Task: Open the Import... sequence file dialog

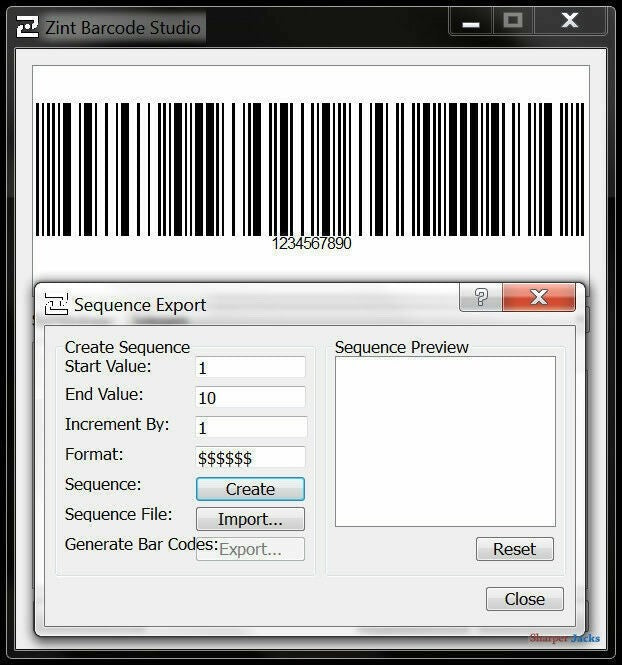Action: click(250, 519)
